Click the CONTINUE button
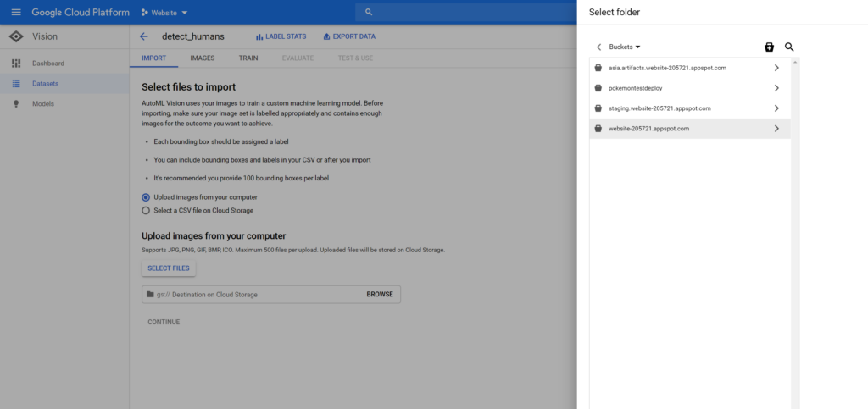868x409 pixels. tap(164, 322)
